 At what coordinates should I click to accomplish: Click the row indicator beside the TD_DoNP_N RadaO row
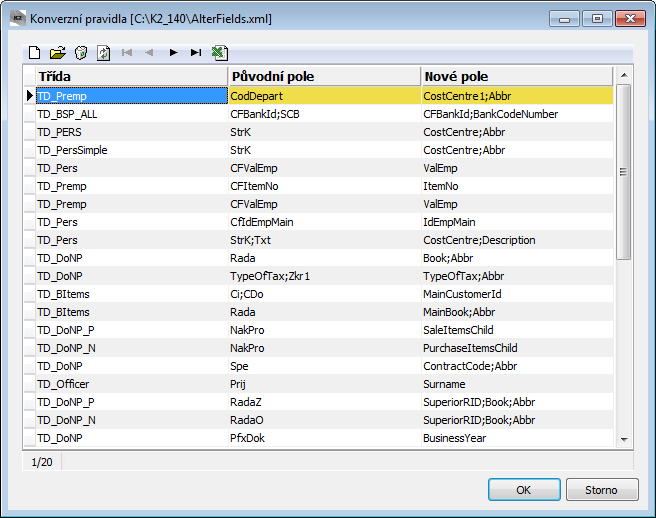coord(29,420)
